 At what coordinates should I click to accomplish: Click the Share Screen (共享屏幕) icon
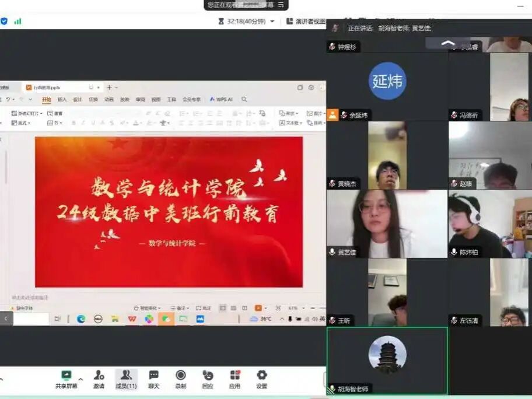tap(66, 376)
